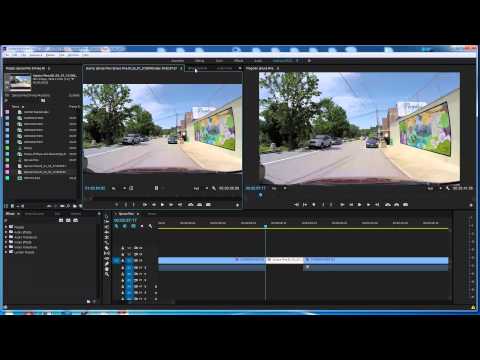Toggle lock on V1 video track

pos(123,260)
